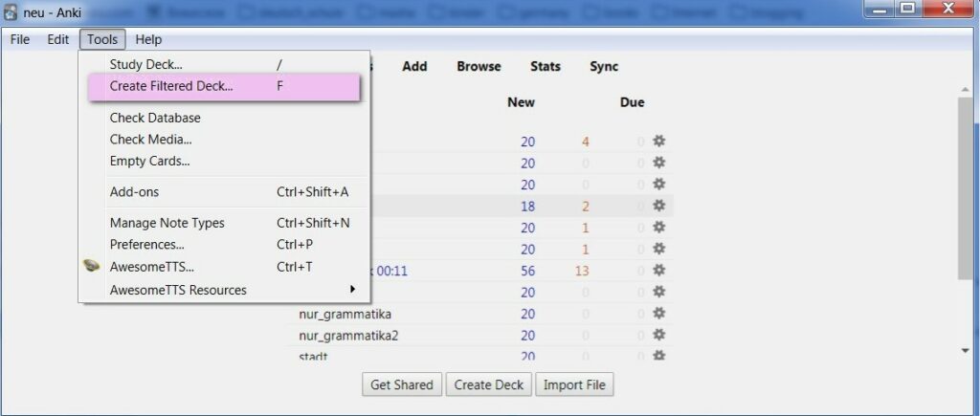Click the Get Shared button
The height and width of the screenshot is (416, 980).
click(x=402, y=384)
